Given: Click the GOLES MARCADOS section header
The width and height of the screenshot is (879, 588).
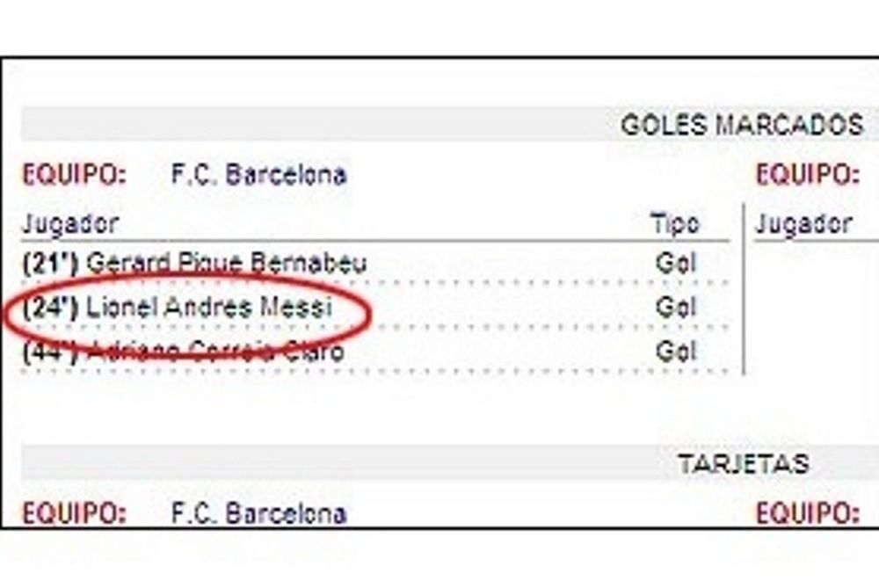Looking at the screenshot, I should tap(742, 125).
